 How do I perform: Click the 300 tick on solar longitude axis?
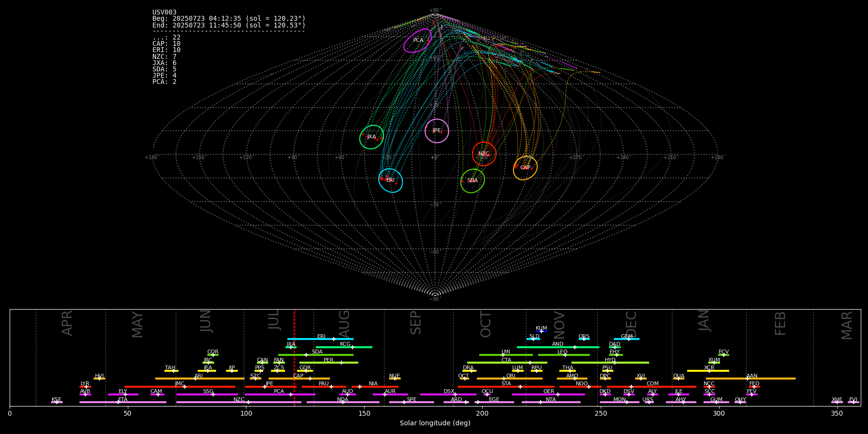(x=719, y=414)
